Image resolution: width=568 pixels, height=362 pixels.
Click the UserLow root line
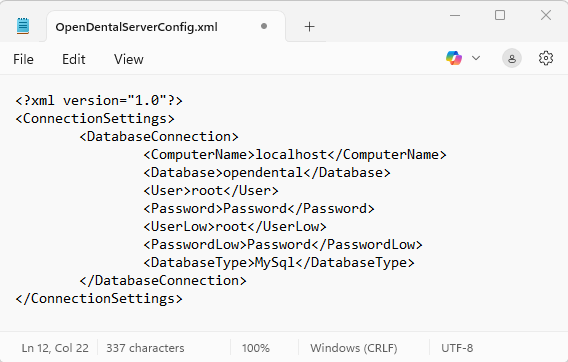235,227
